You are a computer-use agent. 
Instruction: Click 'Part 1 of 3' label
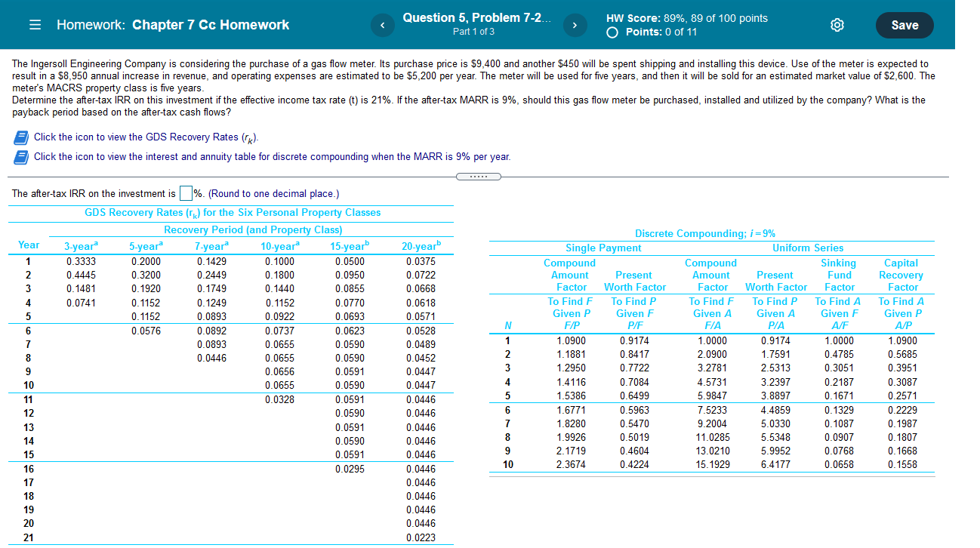[x=473, y=32]
